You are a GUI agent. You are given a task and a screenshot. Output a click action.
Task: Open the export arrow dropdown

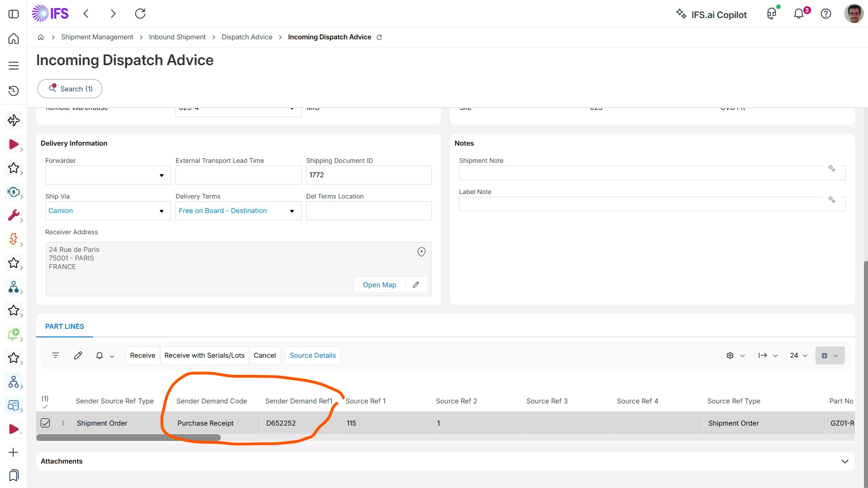[x=768, y=355]
